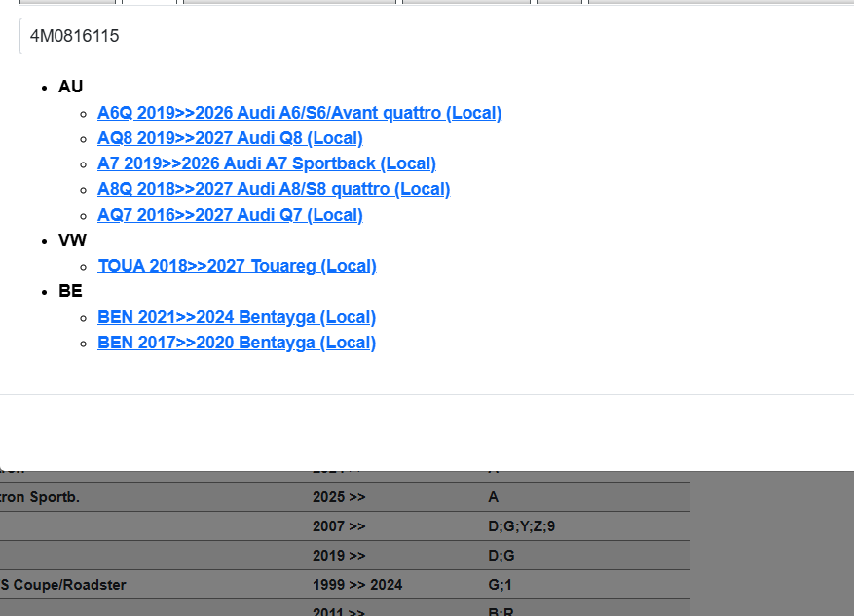Open the AQ8 2019>>2027 Audi Q8 link
Screen dimensions: 854x616
tap(230, 137)
